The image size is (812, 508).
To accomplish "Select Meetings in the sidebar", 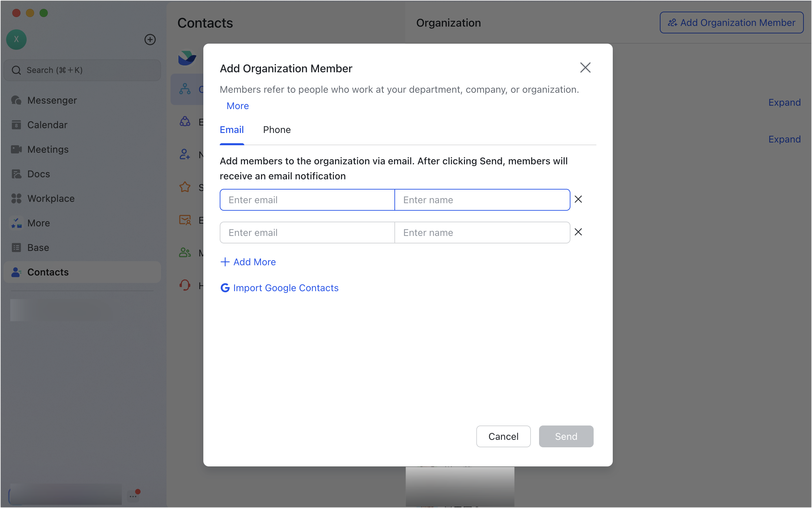I will point(48,149).
